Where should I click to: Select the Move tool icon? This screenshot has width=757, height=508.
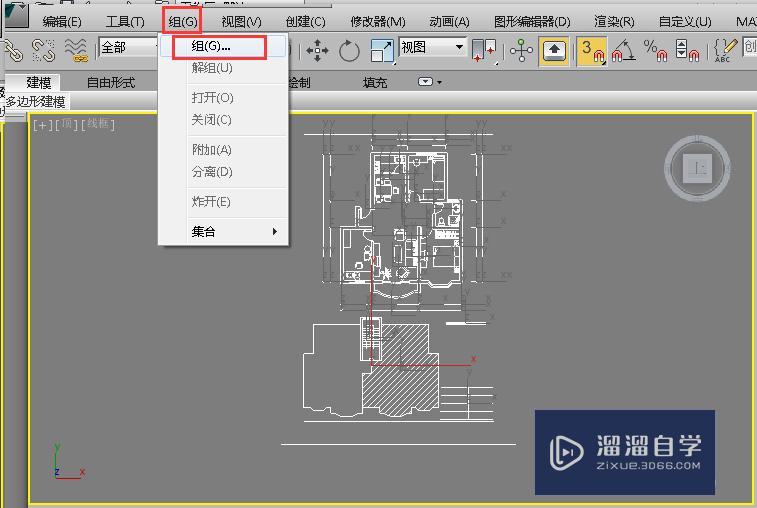pyautogui.click(x=317, y=50)
